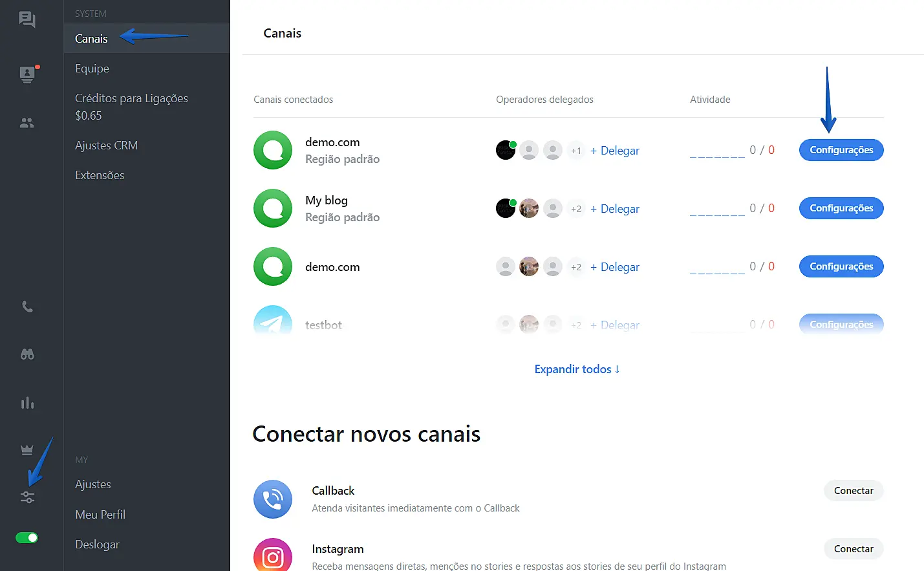Screen dimensions: 924x571
Task: Open the chats icon in the left rail
Action: [x=27, y=19]
